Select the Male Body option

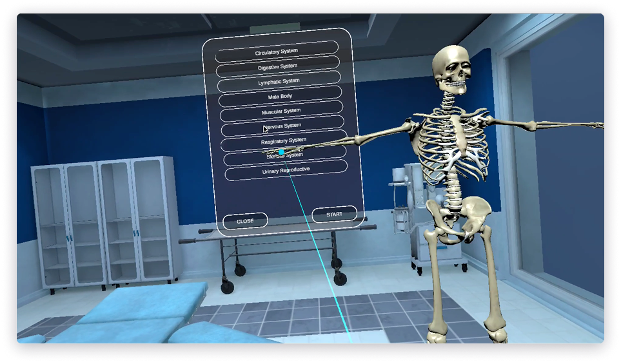point(280,96)
